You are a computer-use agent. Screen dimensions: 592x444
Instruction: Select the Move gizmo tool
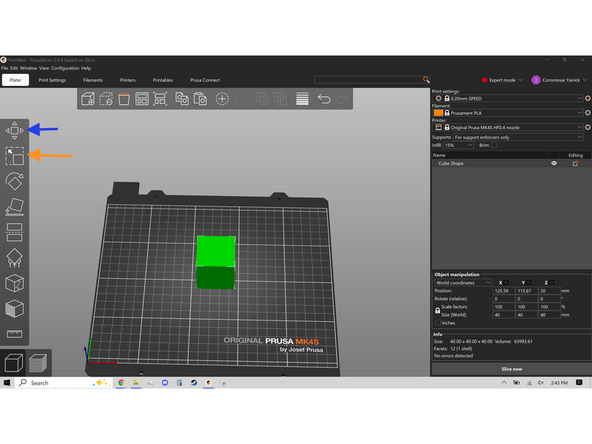14,131
